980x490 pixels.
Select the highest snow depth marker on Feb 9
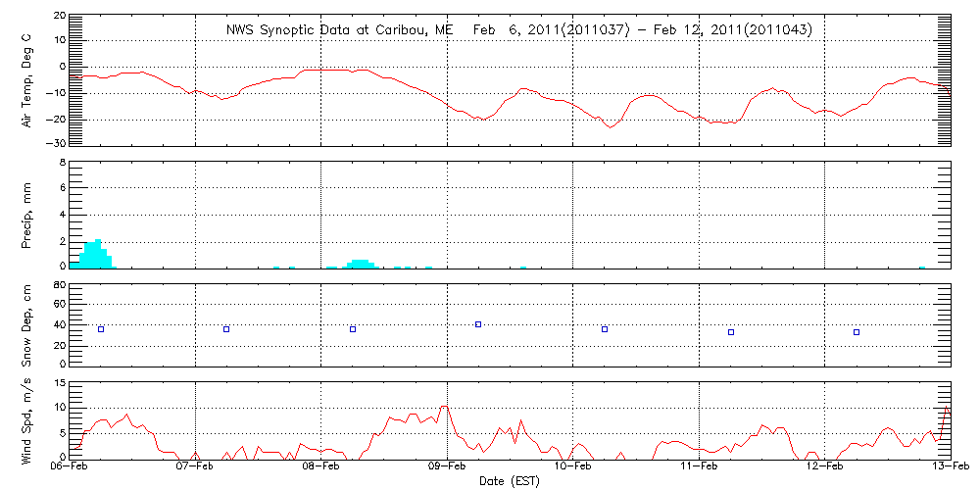[x=478, y=324]
